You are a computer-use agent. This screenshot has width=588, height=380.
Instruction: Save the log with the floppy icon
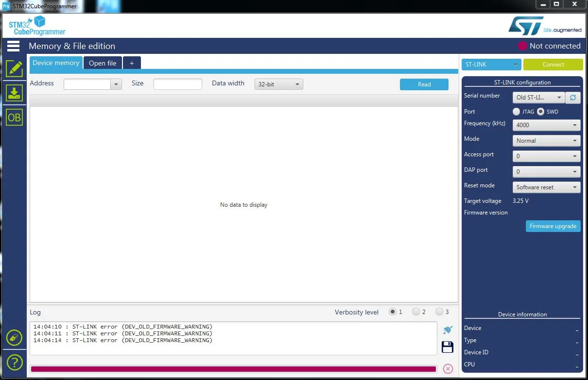448,347
